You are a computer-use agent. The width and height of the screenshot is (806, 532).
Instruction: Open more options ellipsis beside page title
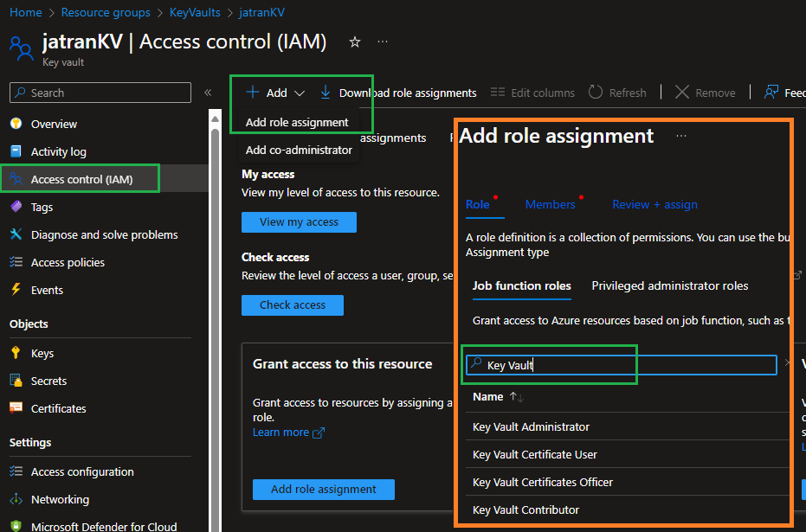(383, 42)
